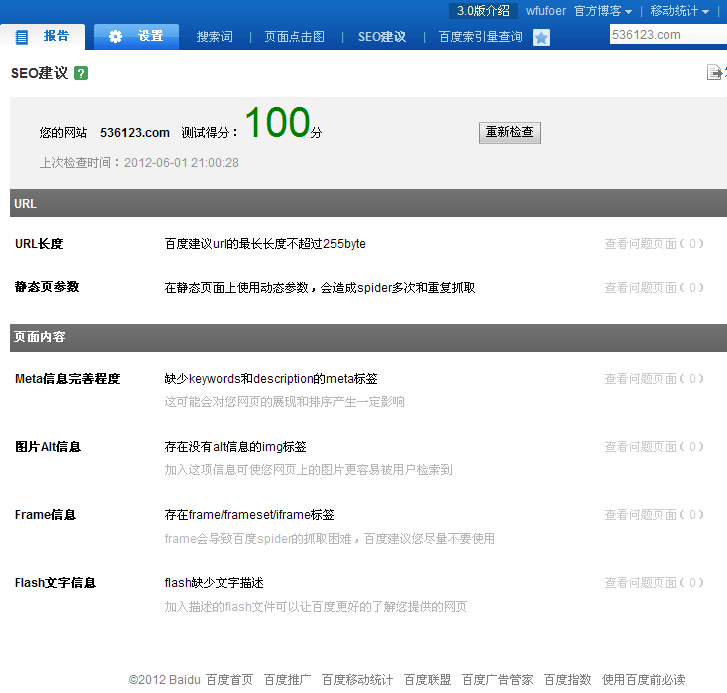The height and width of the screenshot is (693, 727).
Task: Click the gear icon on 设置 tab
Action: [x=115, y=37]
